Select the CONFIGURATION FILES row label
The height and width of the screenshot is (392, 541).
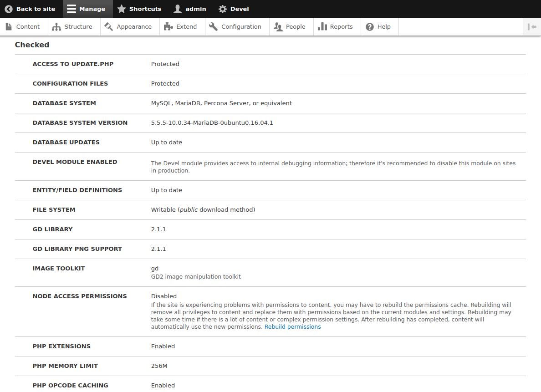click(71, 83)
